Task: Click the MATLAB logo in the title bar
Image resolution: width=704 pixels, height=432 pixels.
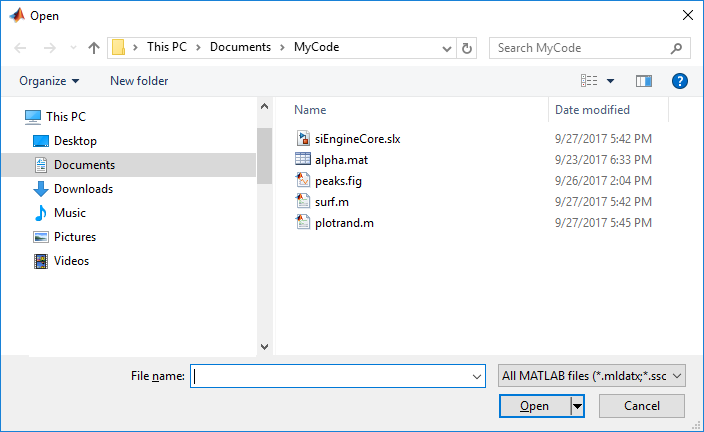Action: click(x=17, y=15)
